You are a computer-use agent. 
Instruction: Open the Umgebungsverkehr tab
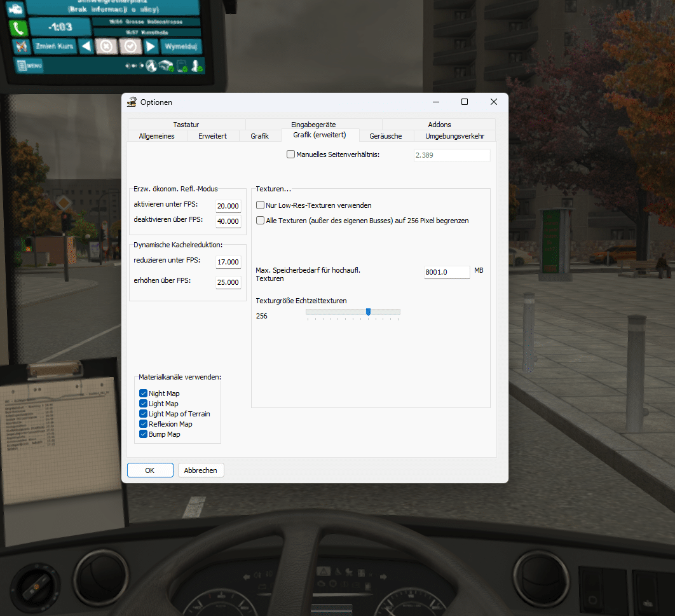(x=454, y=136)
